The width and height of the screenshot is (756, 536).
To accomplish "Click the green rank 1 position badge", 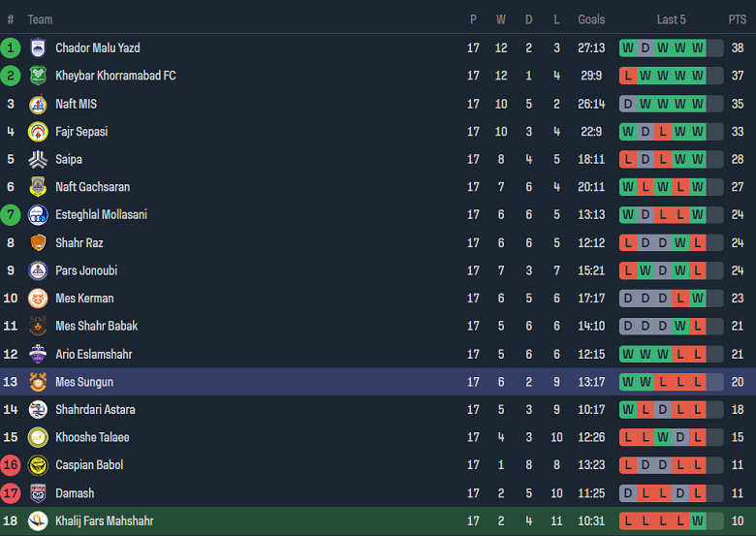I will (11, 47).
